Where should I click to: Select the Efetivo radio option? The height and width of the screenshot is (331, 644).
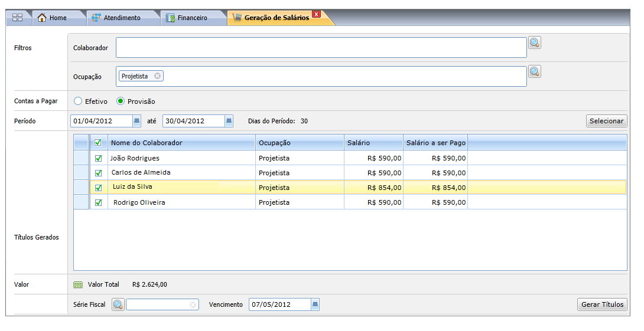click(x=78, y=101)
